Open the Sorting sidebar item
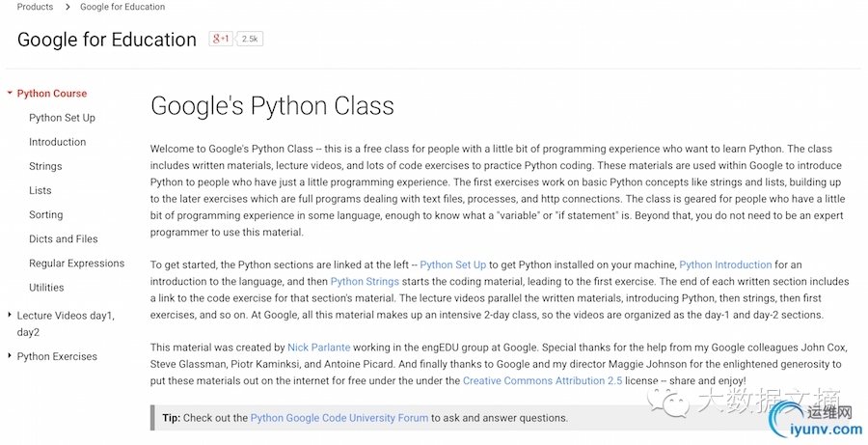Image resolution: width=868 pixels, height=445 pixels. click(x=46, y=215)
